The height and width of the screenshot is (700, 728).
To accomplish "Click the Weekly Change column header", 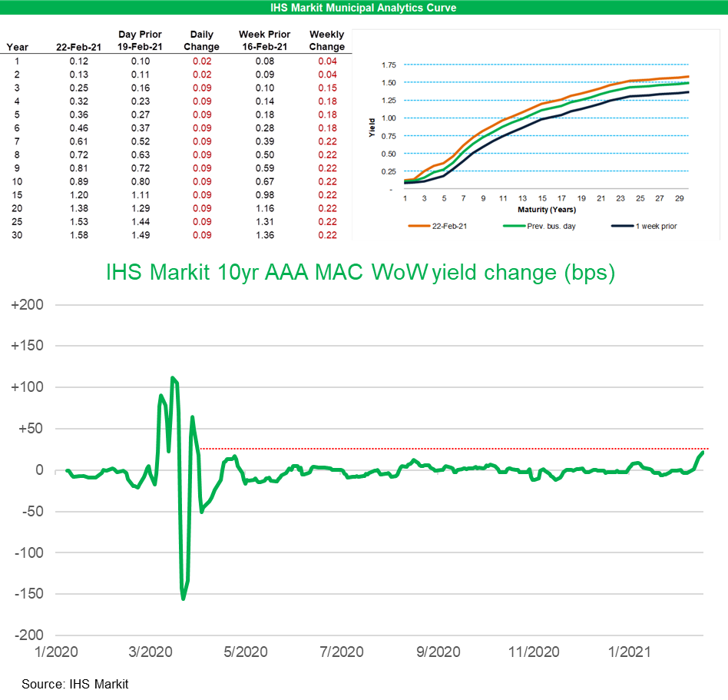I will (326, 41).
